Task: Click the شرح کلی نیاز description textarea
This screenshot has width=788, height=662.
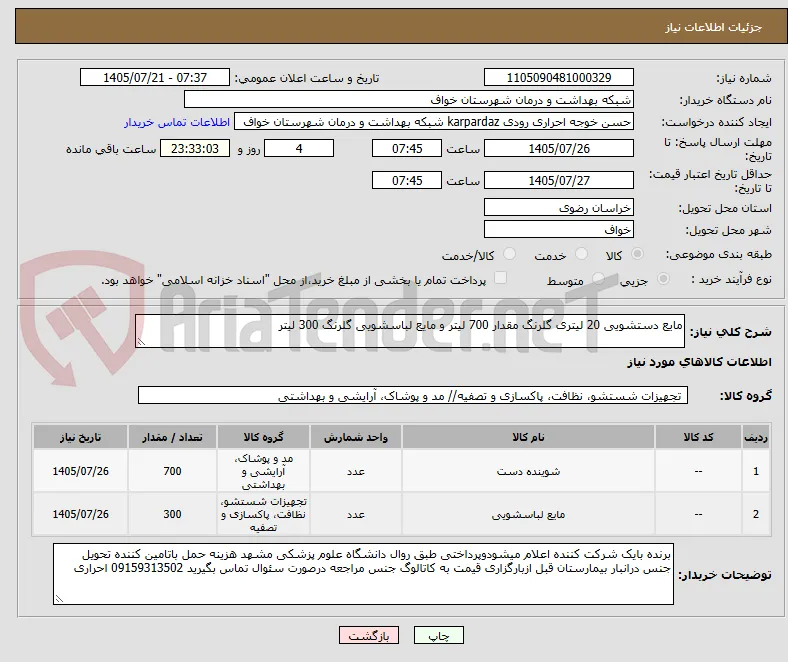Action: 410,331
